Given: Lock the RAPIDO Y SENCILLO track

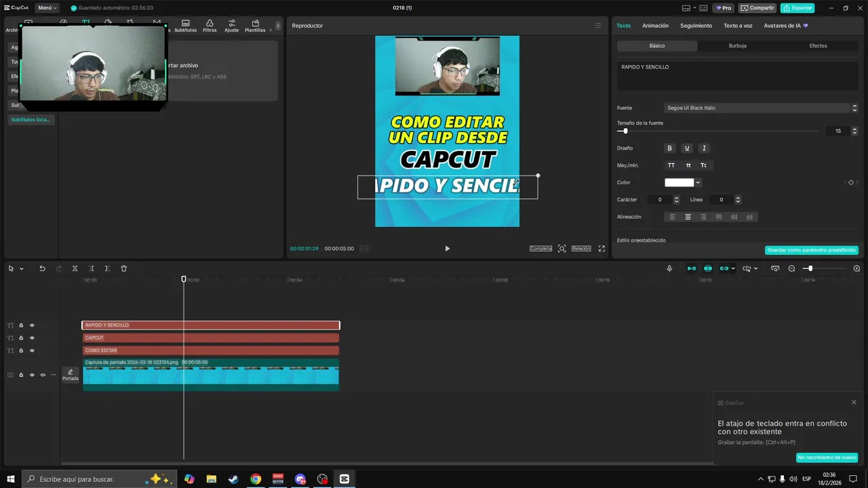Looking at the screenshot, I should [21, 325].
